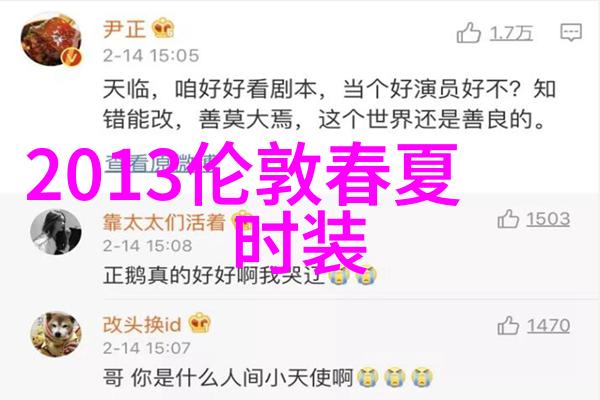The width and height of the screenshot is (600, 400).
Task: Click the verified V badge on 尹正's avatar
Action: [x=72, y=57]
